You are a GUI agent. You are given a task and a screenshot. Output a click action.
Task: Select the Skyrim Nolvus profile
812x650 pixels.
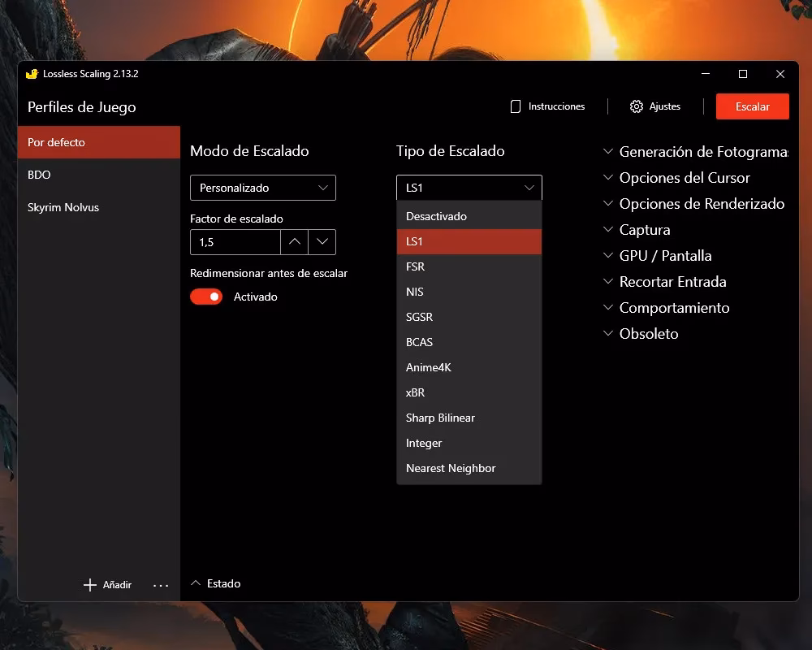[99, 207]
